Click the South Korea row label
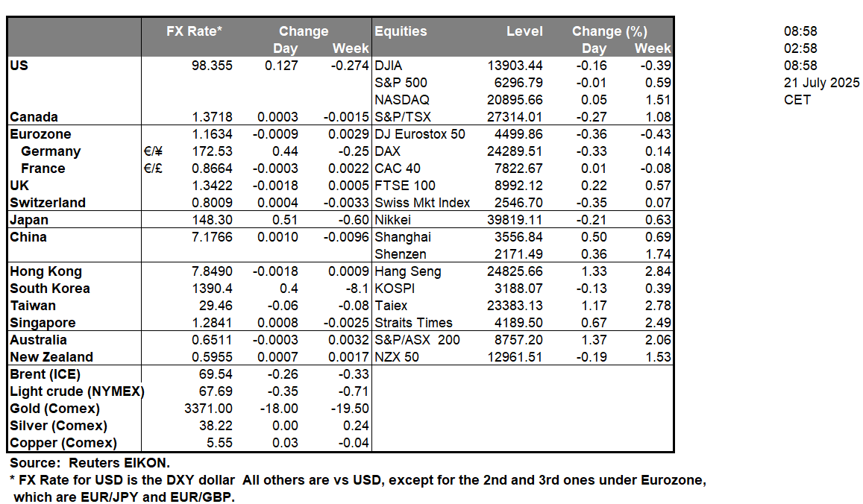863x504 pixels. pyautogui.click(x=50, y=289)
